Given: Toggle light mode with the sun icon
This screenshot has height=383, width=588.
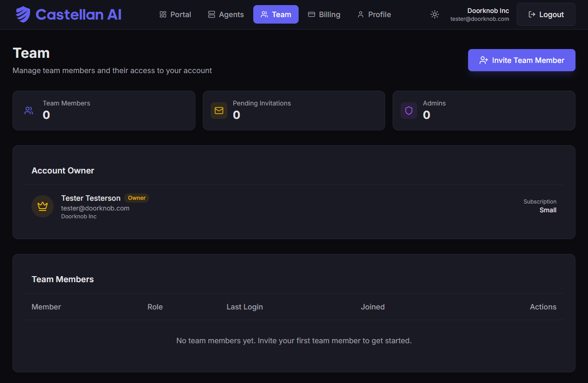Looking at the screenshot, I should click(434, 14).
